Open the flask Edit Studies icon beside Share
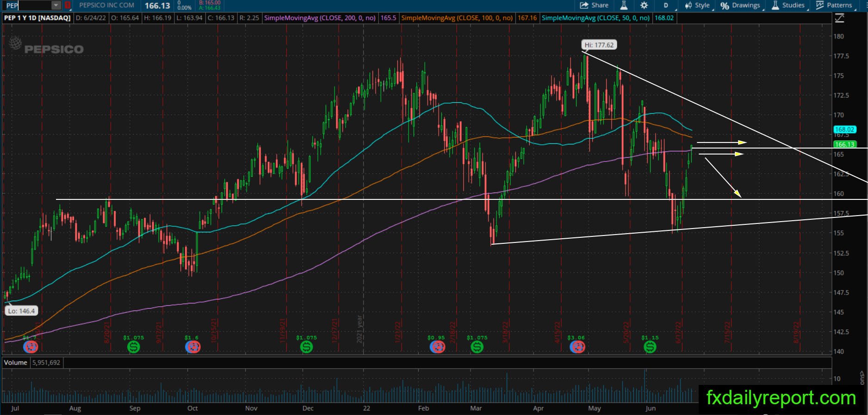The image size is (868, 415). (x=624, y=6)
